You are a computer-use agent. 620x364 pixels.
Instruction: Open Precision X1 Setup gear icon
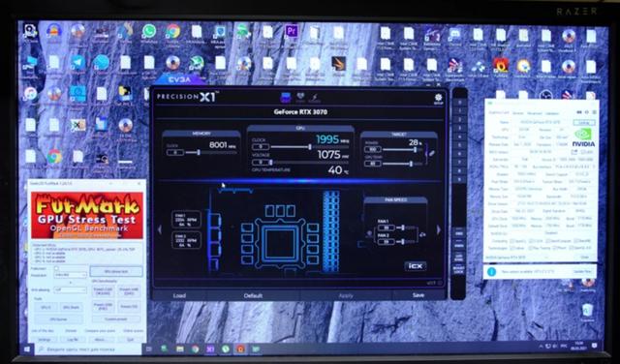pyautogui.click(x=438, y=99)
